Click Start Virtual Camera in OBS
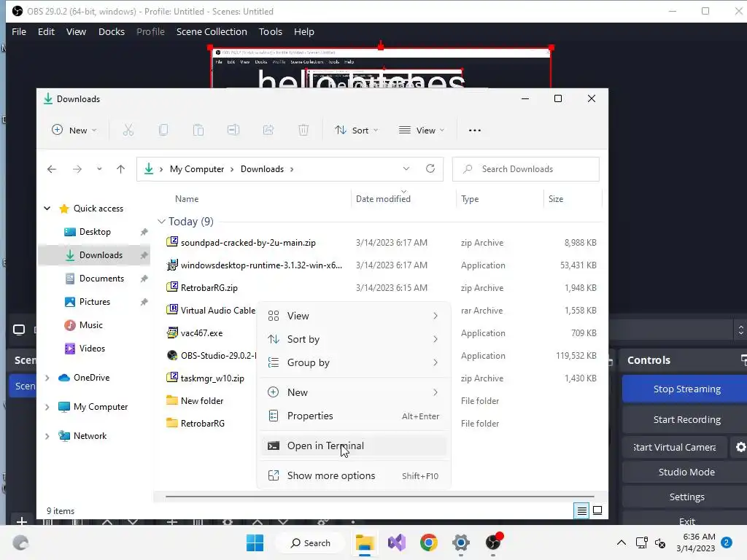 click(x=675, y=447)
